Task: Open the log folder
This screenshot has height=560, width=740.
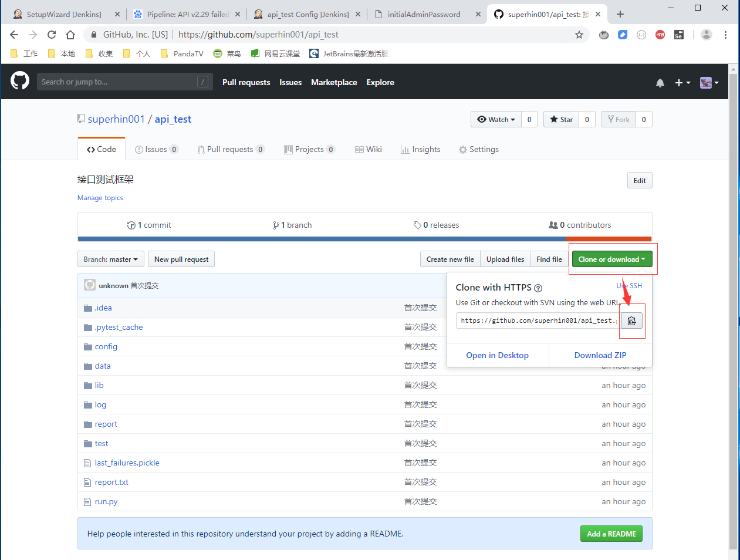Action: 100,404
